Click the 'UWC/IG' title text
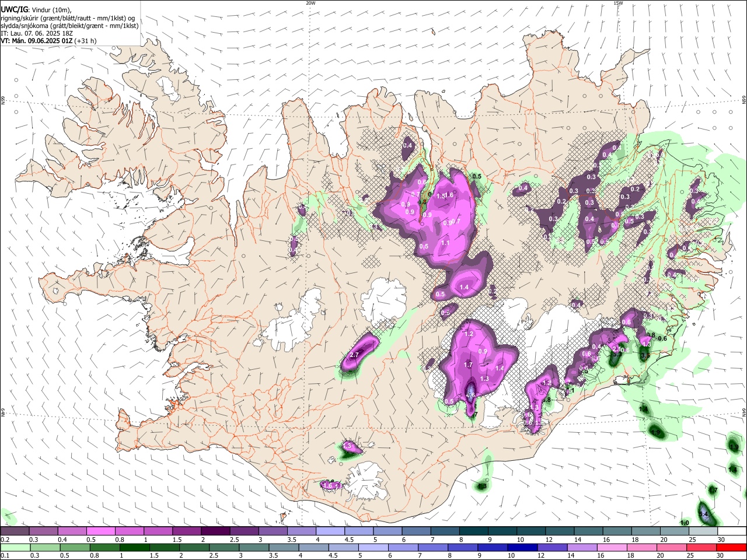747x560 pixels. [x=14, y=9]
